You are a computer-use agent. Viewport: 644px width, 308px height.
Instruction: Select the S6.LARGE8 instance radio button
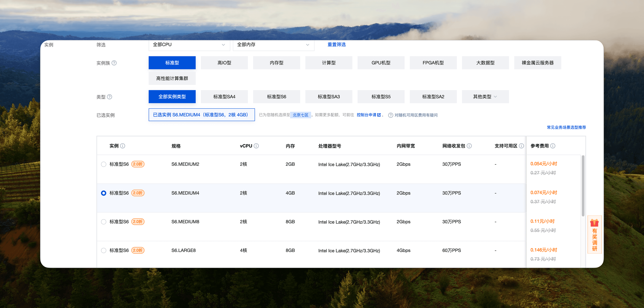tap(103, 251)
